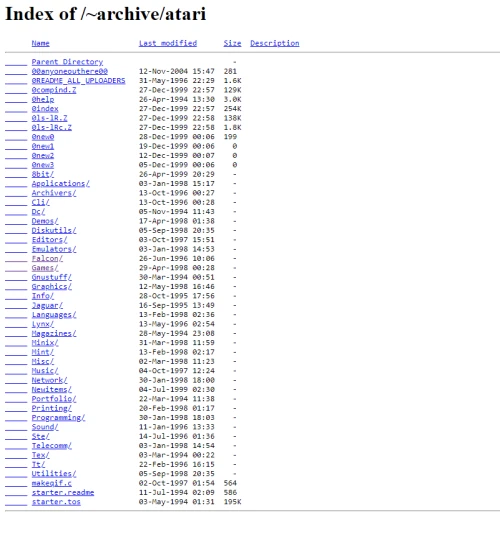The image size is (500, 556).
Task: Browse the Utilities/ directory
Action: (x=54, y=474)
